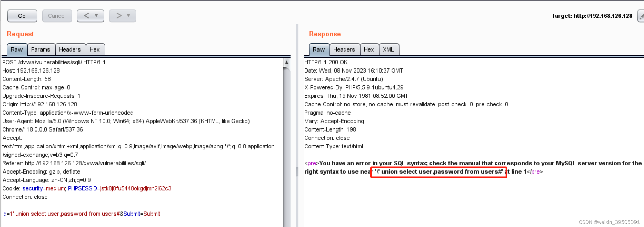This screenshot has width=644, height=227.
Task: Click the Cancel button
Action: [x=57, y=16]
